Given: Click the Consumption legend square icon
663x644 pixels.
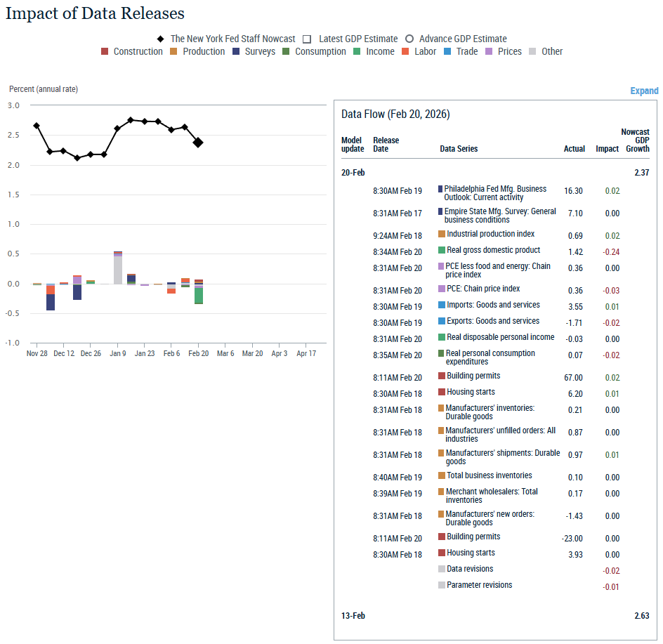Looking at the screenshot, I should pyautogui.click(x=286, y=51).
